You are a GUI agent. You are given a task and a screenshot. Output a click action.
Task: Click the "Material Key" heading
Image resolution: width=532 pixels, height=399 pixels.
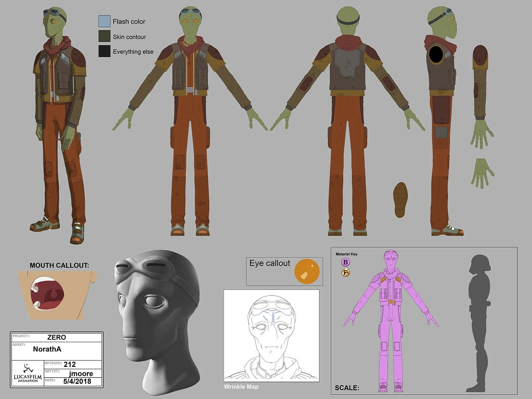click(347, 254)
